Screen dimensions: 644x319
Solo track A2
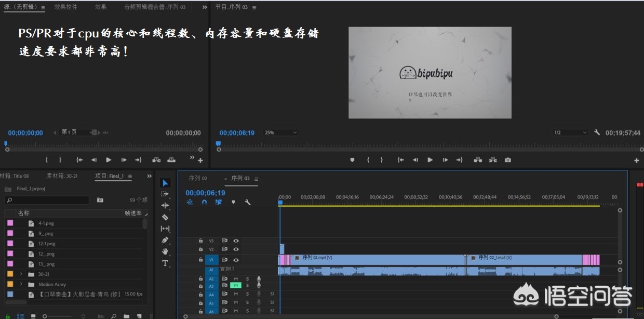tap(247, 279)
